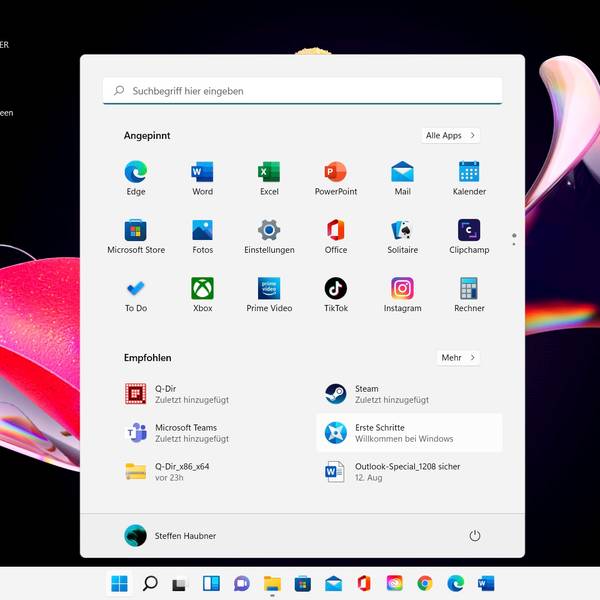Screen dimensions: 600x600
Task: Click the power button icon
Action: point(474,536)
